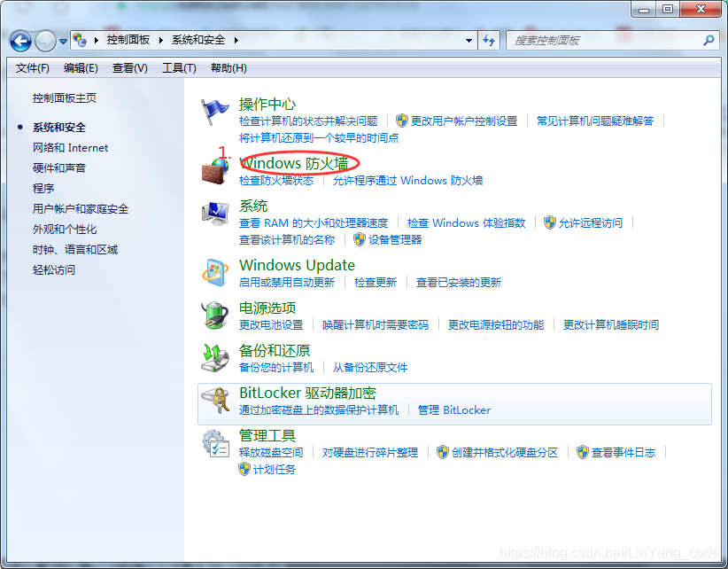
Task: Click 从备份还原文件 link
Action: 370,368
